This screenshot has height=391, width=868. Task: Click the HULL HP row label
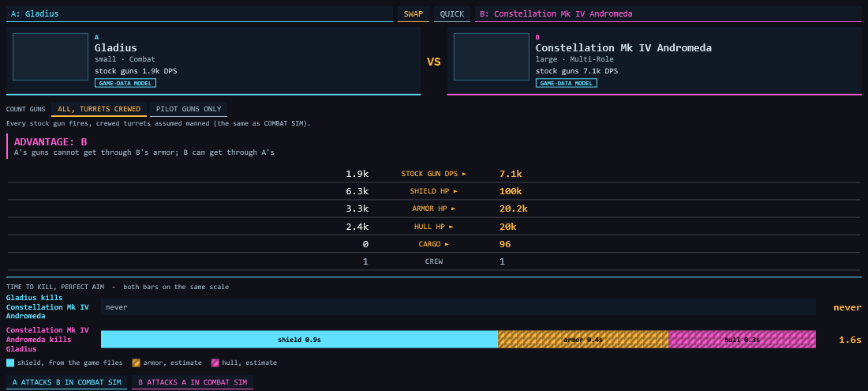tap(434, 227)
